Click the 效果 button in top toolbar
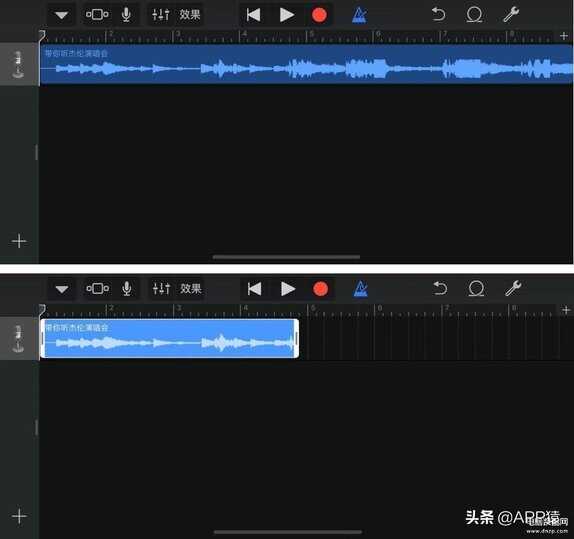 (x=190, y=15)
